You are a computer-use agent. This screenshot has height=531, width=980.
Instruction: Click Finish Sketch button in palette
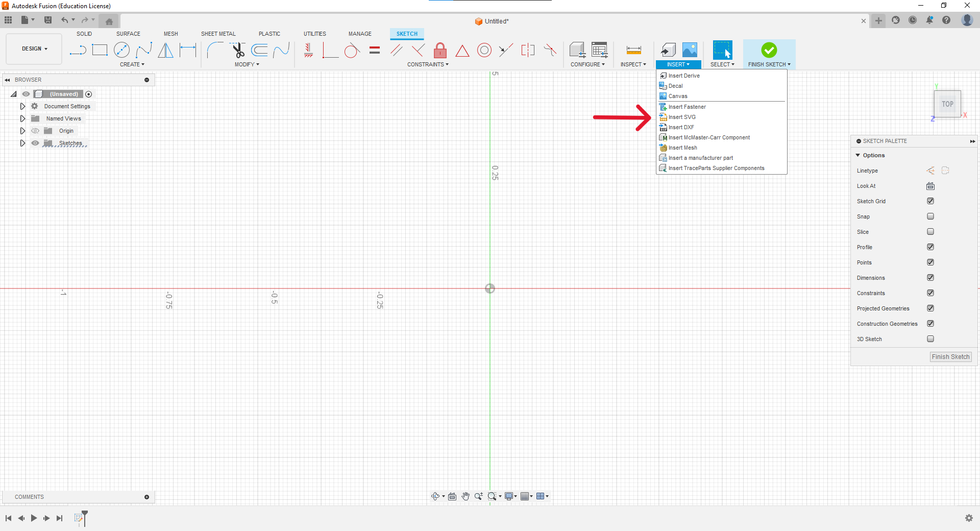click(950, 357)
